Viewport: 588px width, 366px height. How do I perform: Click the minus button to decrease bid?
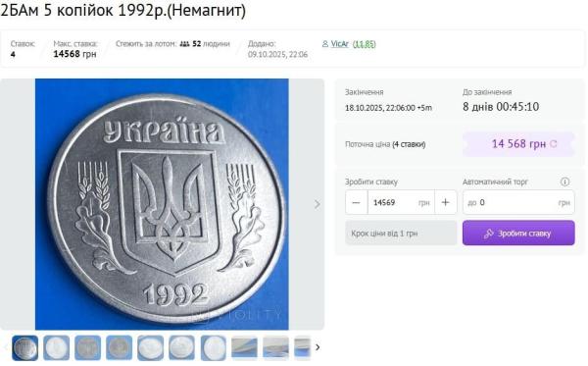357,203
